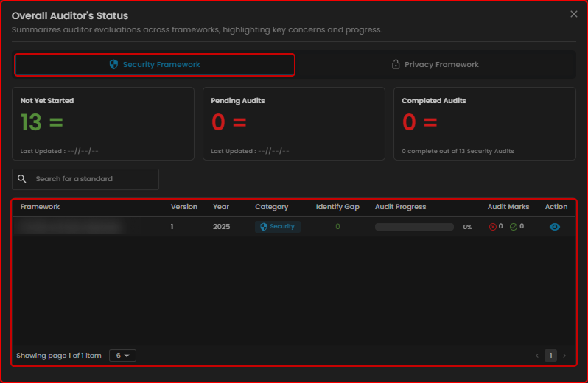Click the Audit Progress bar at 0%
588x383 pixels.
click(414, 227)
